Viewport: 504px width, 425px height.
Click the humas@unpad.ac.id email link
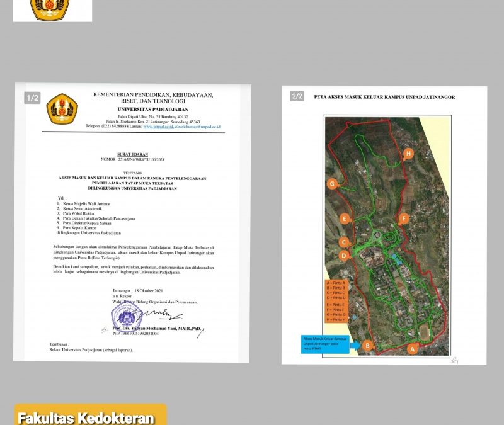tap(201, 127)
